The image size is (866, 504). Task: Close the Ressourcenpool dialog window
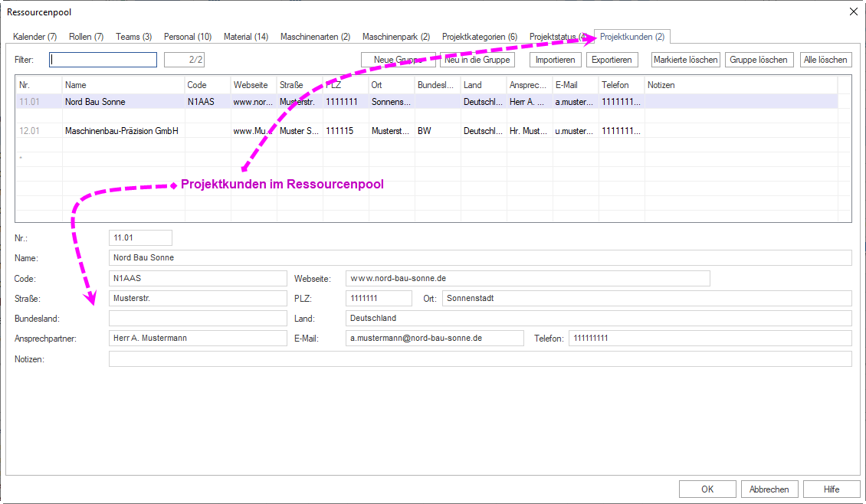[x=854, y=11]
